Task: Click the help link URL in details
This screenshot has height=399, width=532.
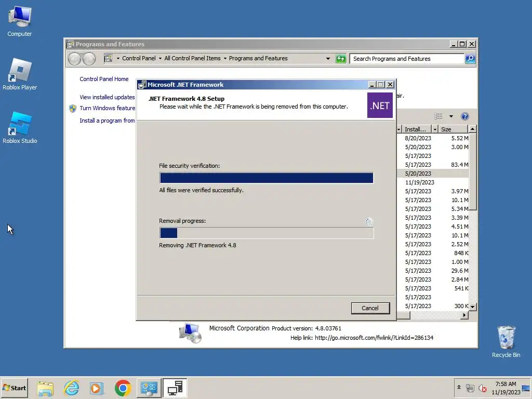Action: [374, 338]
